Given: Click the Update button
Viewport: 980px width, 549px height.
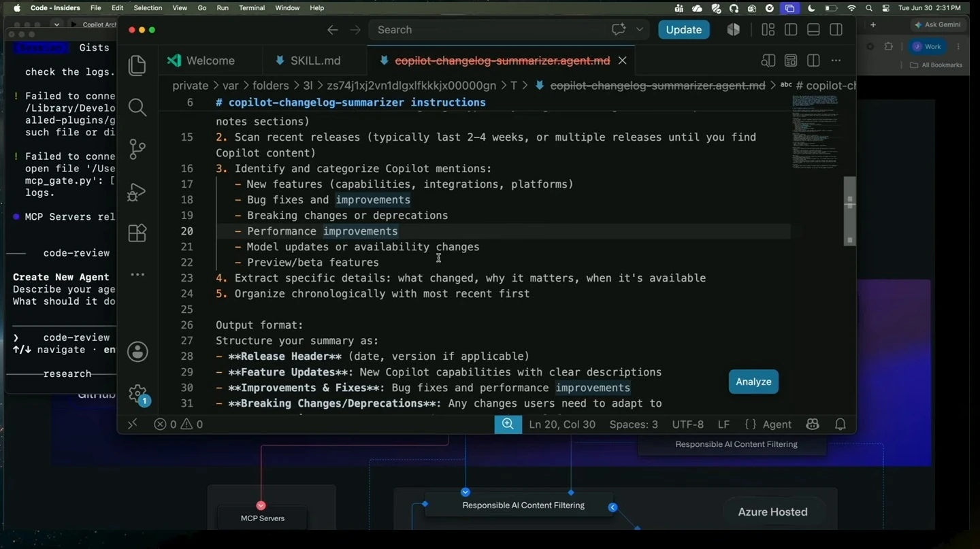Looking at the screenshot, I should (684, 30).
